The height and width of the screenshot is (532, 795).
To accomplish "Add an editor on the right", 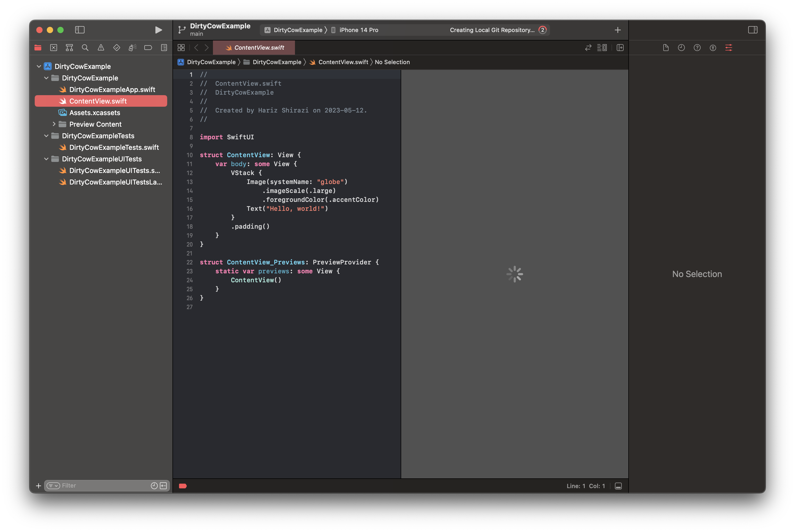I will click(x=620, y=48).
